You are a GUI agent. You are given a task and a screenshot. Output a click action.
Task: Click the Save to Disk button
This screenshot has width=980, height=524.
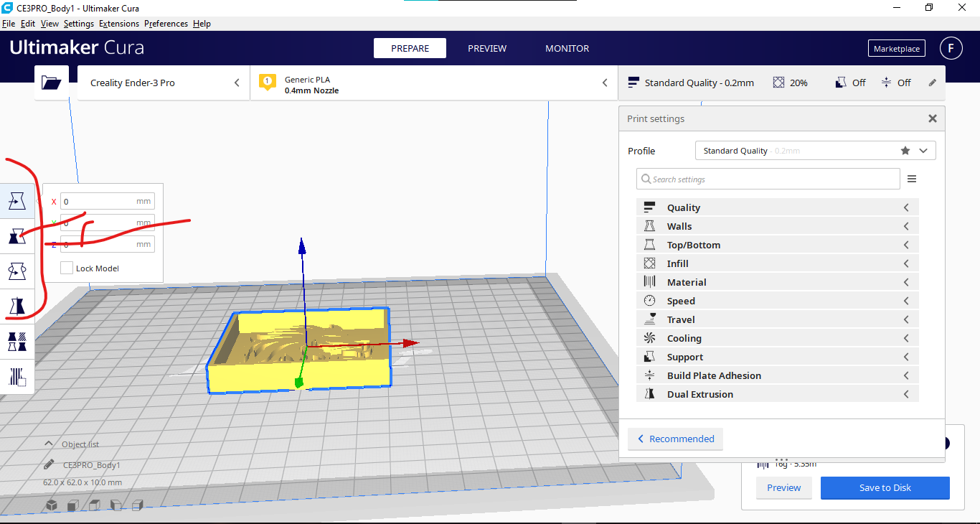click(885, 487)
